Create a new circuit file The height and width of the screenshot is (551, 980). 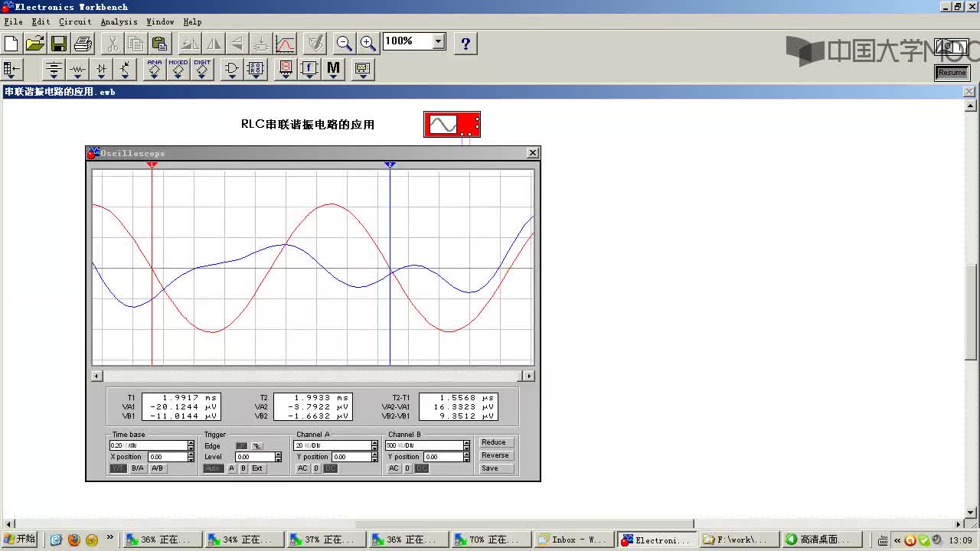click(11, 43)
